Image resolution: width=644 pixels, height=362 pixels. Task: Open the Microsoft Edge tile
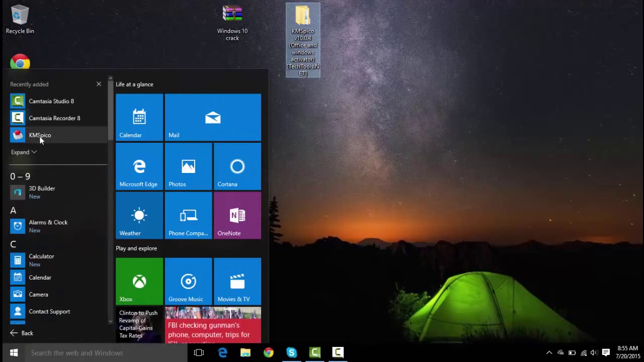coord(139,166)
